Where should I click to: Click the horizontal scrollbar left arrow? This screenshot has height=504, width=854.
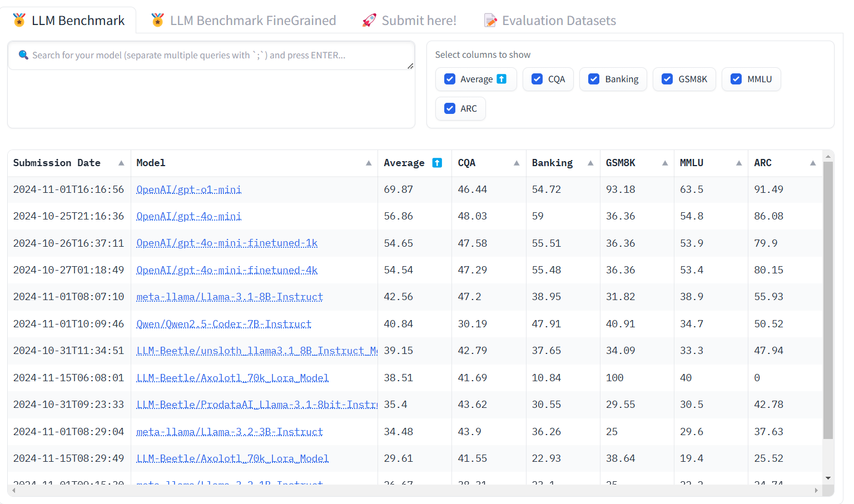tap(14, 490)
